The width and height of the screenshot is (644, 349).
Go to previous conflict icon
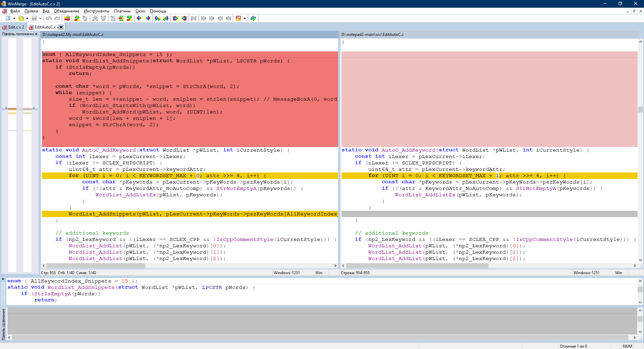click(103, 18)
